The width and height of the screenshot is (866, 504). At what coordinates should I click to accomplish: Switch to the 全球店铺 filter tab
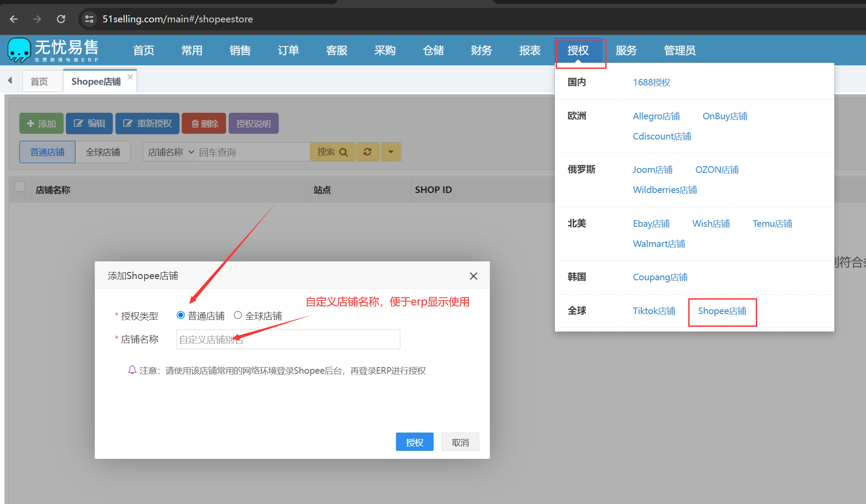click(103, 152)
